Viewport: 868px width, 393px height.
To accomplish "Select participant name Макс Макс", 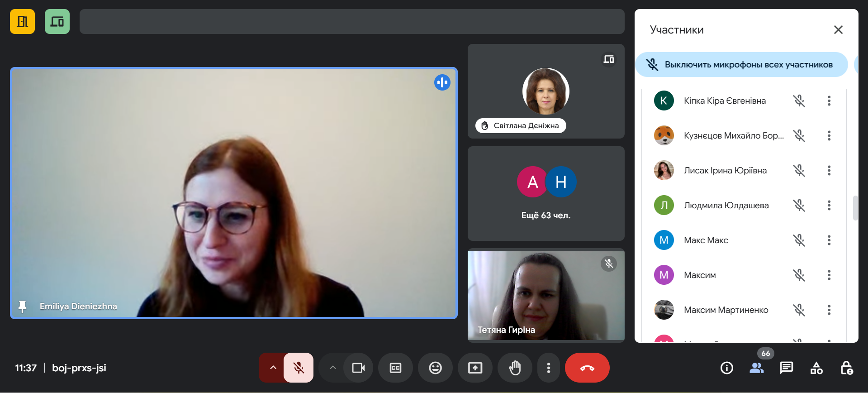I will point(706,240).
